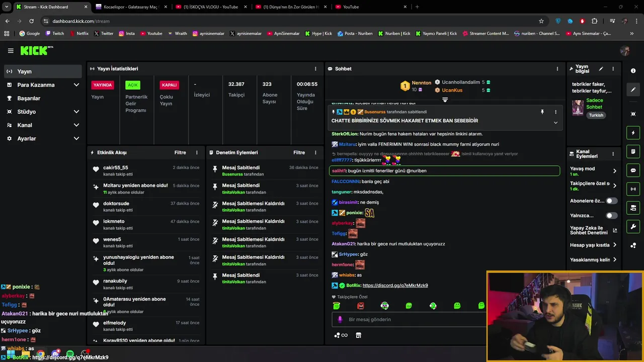Open Hesap yaşı kısıtlama settings
644x362 pixels.
(x=594, y=245)
